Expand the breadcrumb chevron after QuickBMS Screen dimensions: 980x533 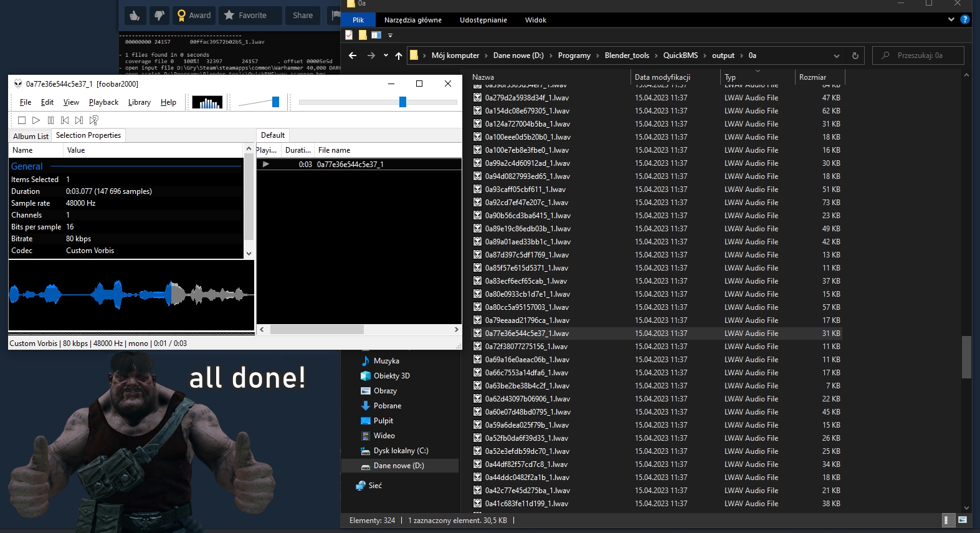[x=705, y=55]
